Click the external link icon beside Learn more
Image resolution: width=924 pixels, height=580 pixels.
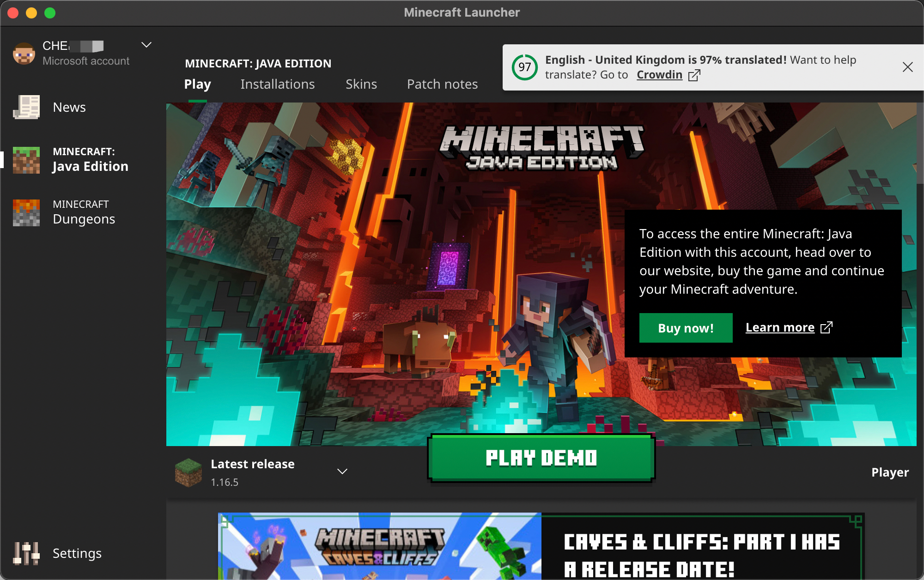click(x=826, y=327)
